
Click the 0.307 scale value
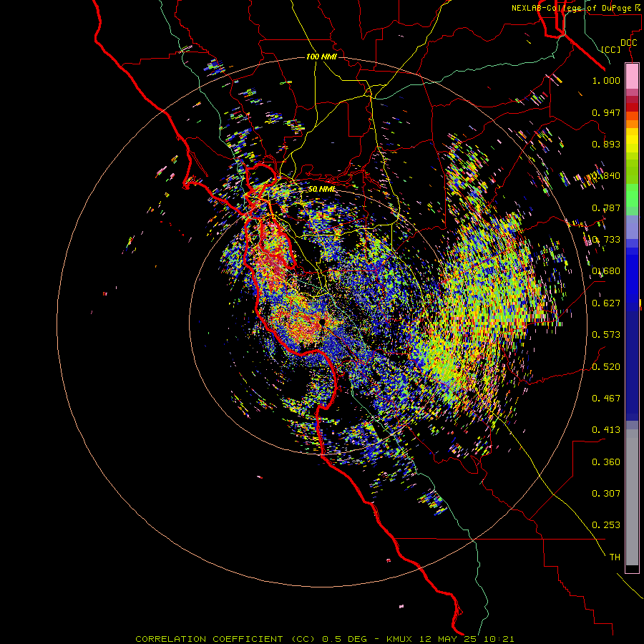pyautogui.click(x=606, y=493)
